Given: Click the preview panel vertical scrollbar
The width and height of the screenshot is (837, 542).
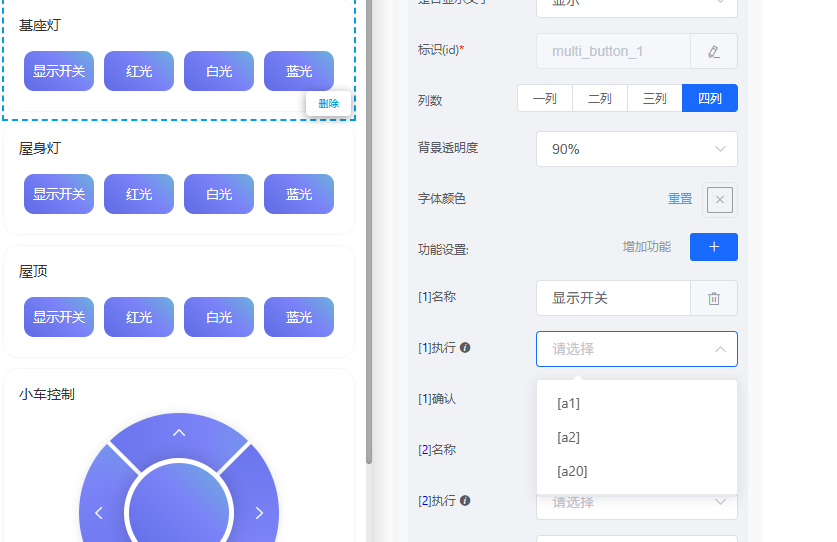Looking at the screenshot, I should (x=369, y=230).
